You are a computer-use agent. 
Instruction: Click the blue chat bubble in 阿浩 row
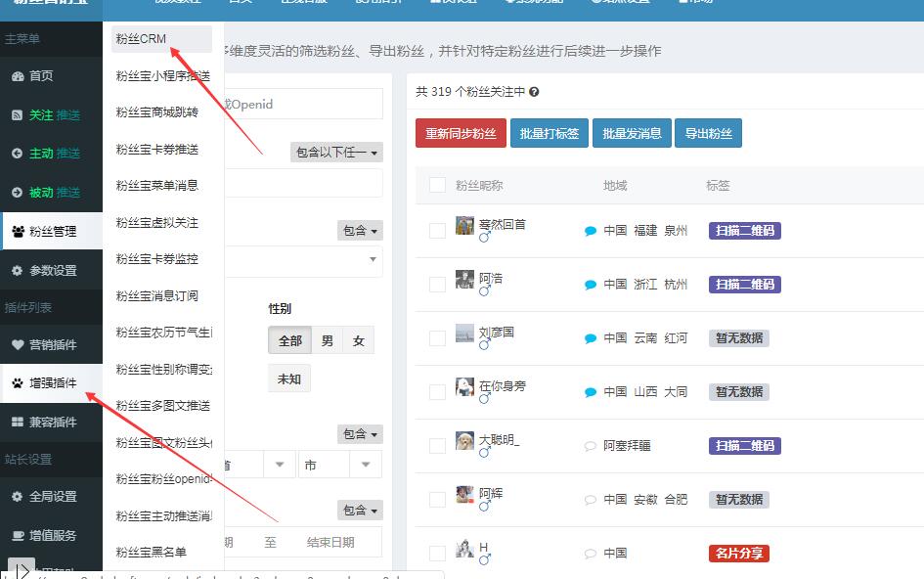pyautogui.click(x=590, y=285)
